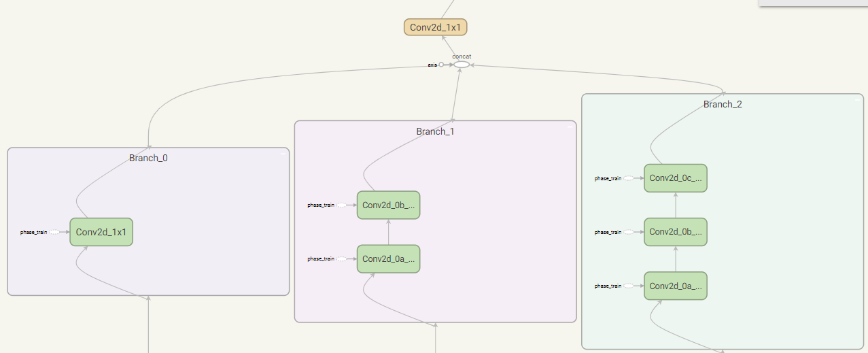The width and height of the screenshot is (868, 353).
Task: Select Conv2d_0a node in Branch_2
Action: point(676,286)
